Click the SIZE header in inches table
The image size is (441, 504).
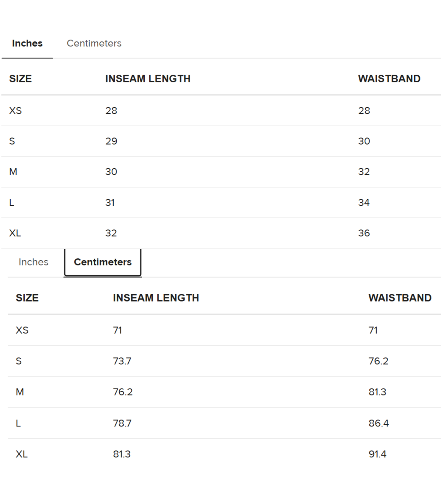click(x=21, y=79)
